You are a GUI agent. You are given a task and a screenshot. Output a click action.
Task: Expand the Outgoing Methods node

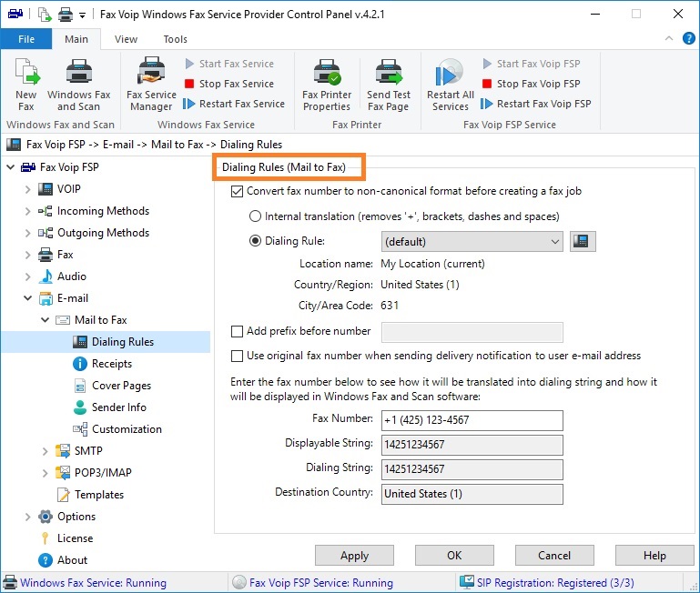(x=27, y=233)
